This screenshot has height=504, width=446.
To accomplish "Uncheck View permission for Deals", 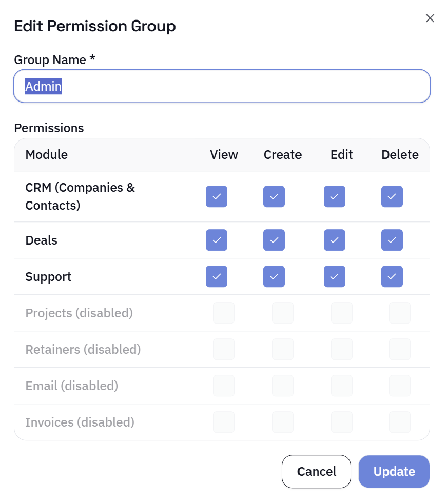I will coord(216,240).
